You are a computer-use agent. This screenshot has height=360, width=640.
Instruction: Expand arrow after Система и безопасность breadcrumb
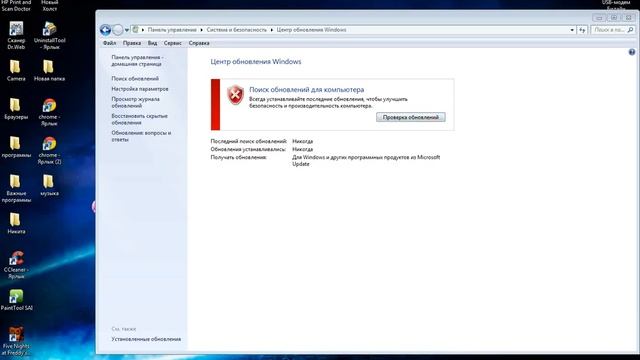[271, 30]
